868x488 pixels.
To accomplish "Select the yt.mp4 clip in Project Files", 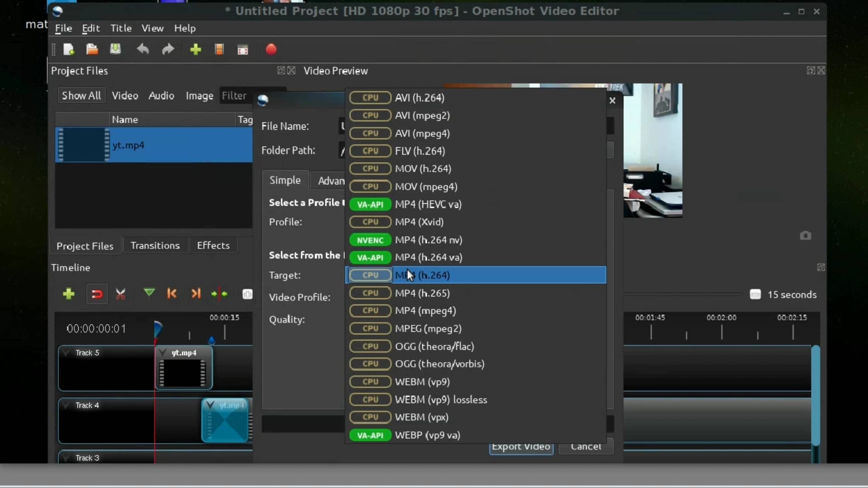I will click(x=129, y=145).
